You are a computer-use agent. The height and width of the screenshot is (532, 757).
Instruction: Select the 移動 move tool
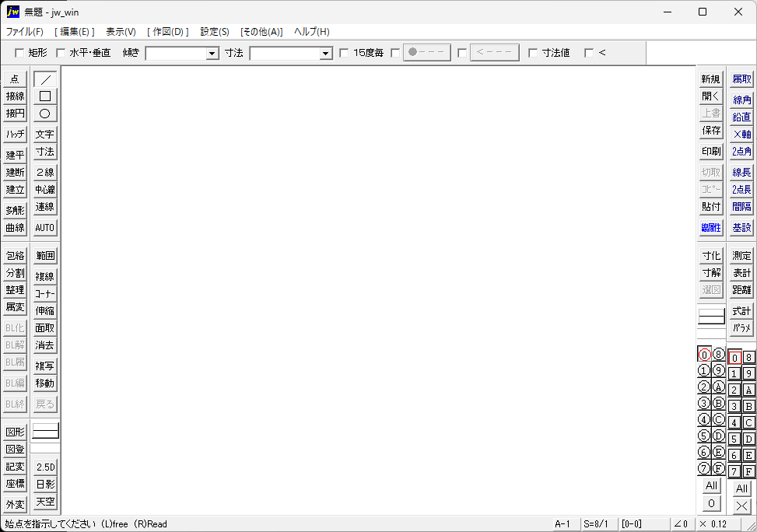click(45, 383)
